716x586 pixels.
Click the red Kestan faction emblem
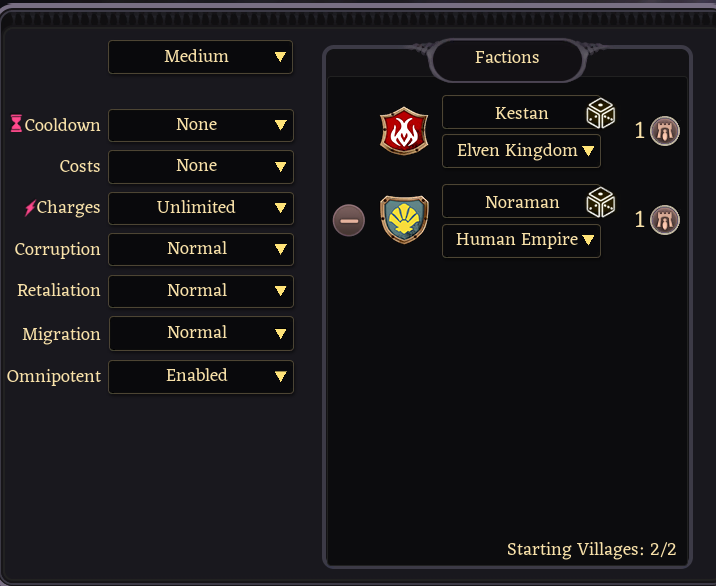pyautogui.click(x=404, y=132)
